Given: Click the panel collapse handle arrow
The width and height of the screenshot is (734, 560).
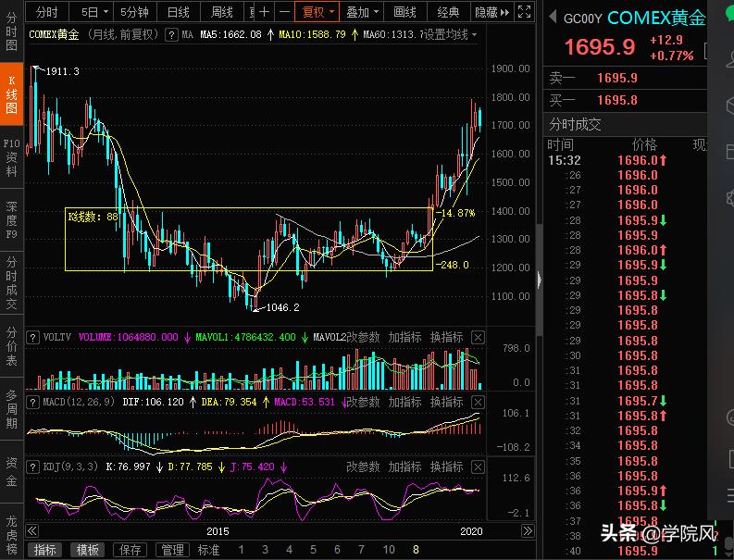Looking at the screenshot, I should click(x=540, y=280).
